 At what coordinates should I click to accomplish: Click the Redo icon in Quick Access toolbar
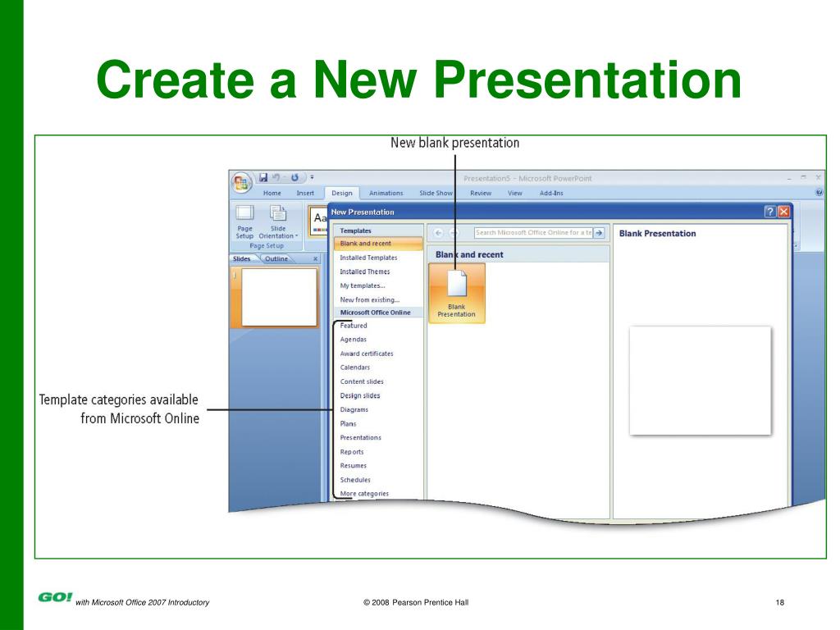point(294,177)
